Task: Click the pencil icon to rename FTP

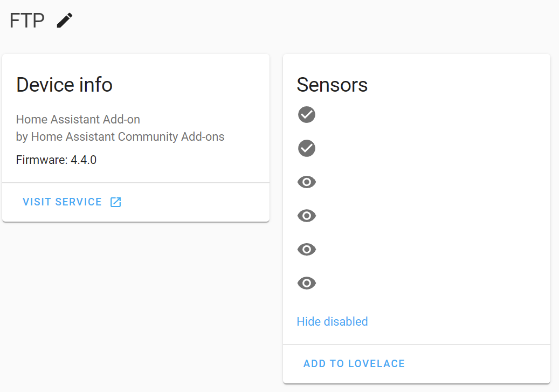Action: [x=64, y=20]
